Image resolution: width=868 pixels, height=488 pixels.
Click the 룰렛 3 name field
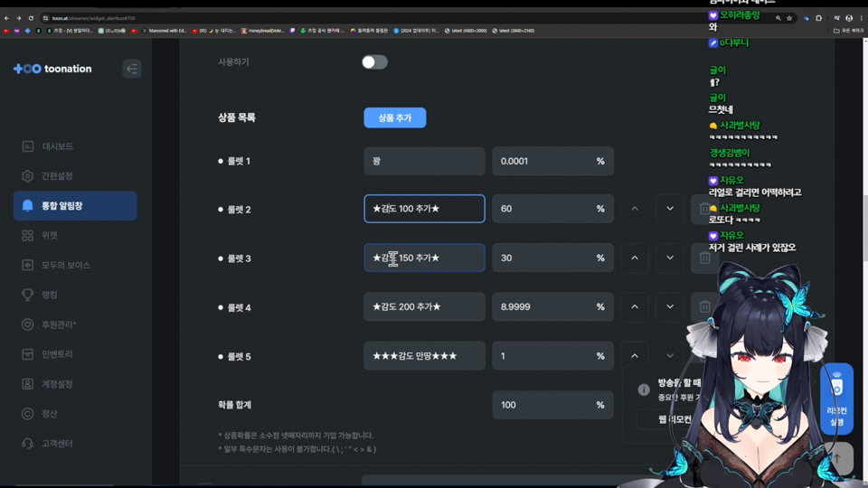tap(424, 258)
